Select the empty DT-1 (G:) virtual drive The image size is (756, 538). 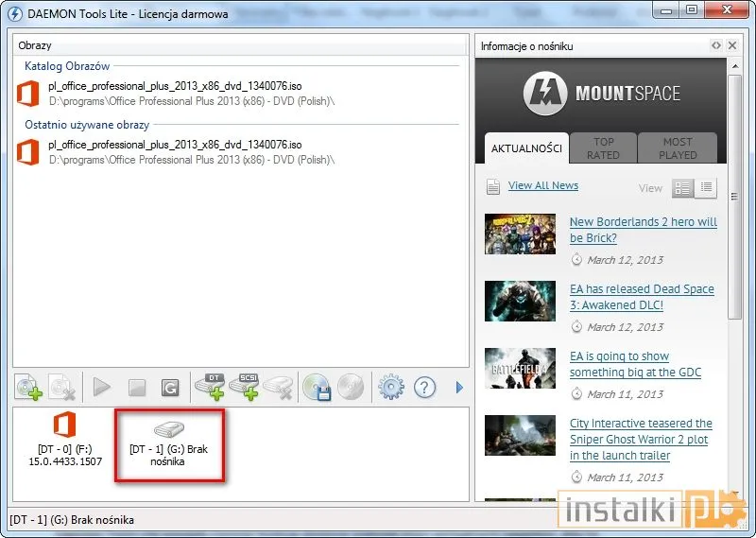169,445
